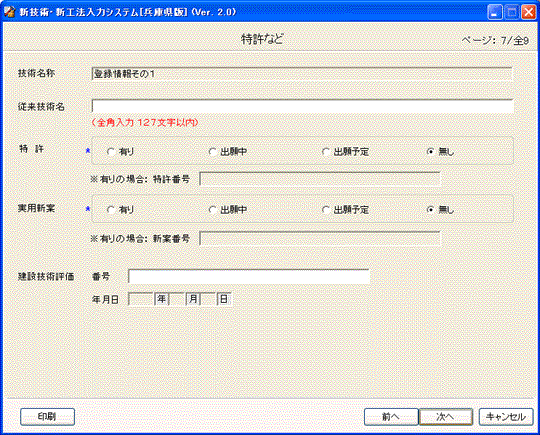
Task: Proceed with the 次へ button
Action: pos(446,417)
